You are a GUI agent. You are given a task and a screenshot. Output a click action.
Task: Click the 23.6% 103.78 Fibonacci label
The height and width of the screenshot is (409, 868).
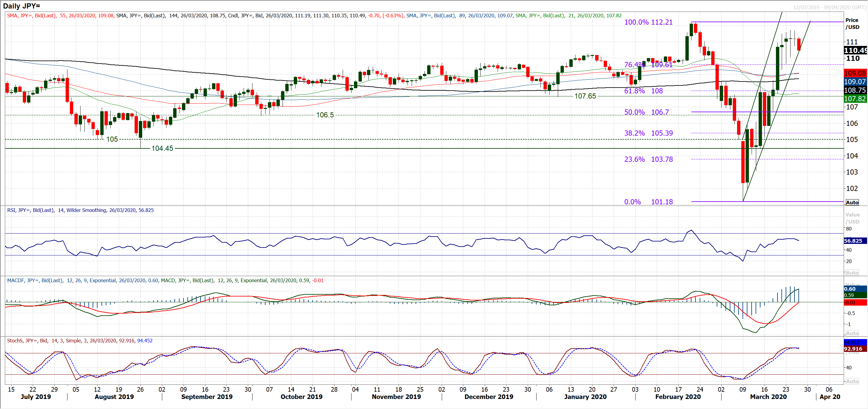tap(648, 159)
